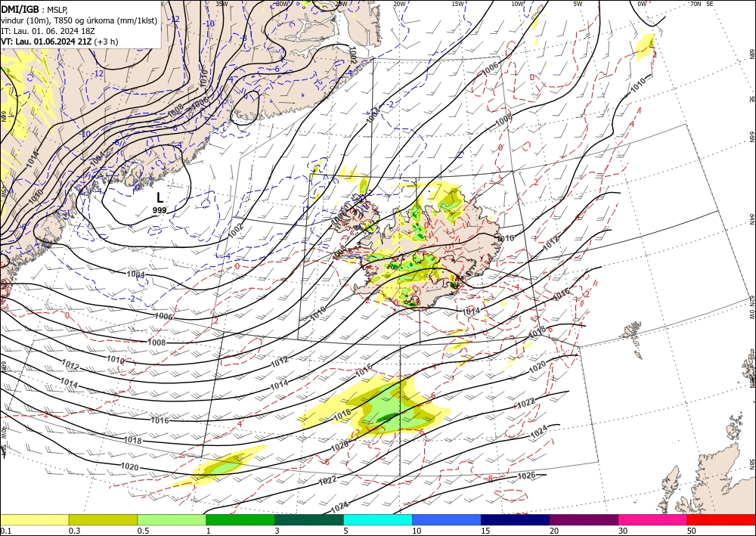This screenshot has height=536, width=756.
Task: Click the red 50+ legend swatch
Action: coord(721,520)
